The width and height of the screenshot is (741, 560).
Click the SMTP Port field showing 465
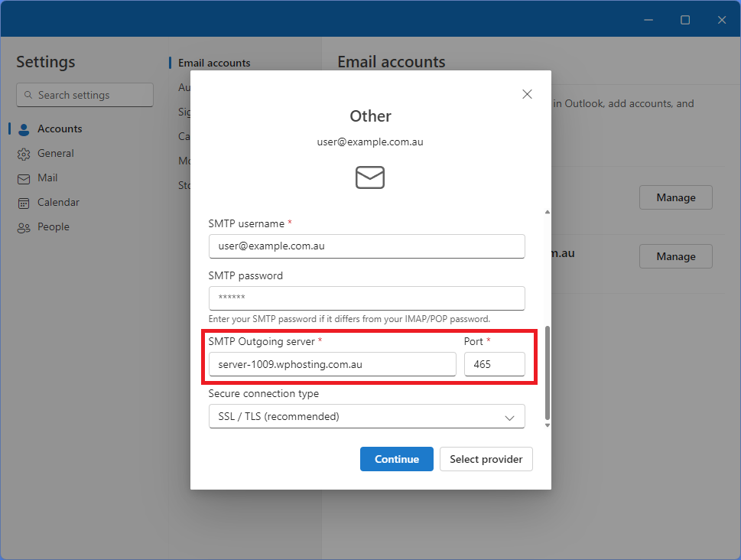pyautogui.click(x=494, y=364)
